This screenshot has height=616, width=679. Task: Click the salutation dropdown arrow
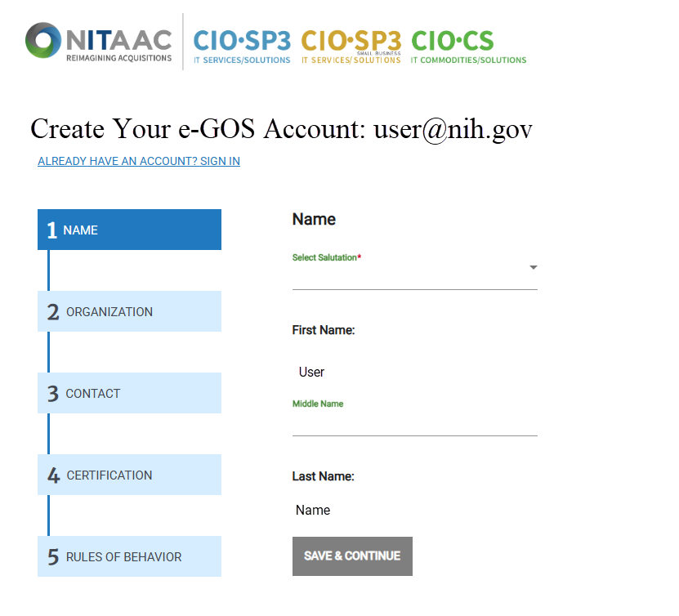[533, 267]
